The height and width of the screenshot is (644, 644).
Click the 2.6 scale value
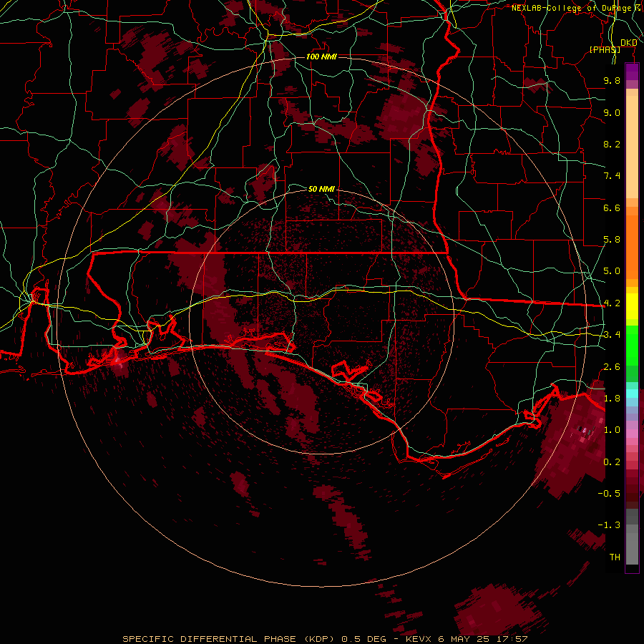click(x=612, y=367)
